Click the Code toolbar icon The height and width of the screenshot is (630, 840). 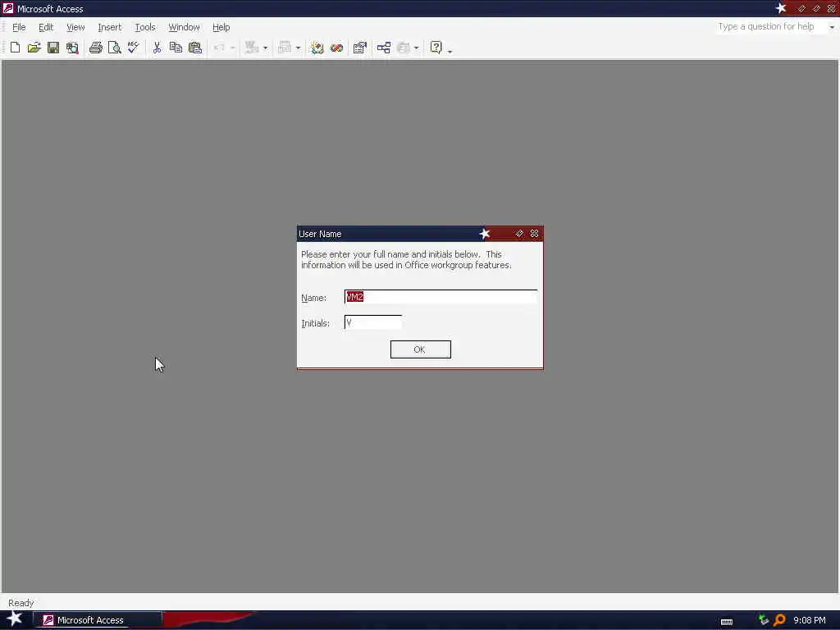pos(317,48)
